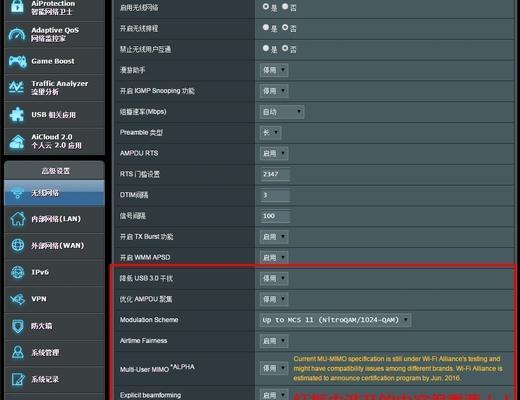
Task: Open Adaptive QoS gauge icon
Action: coord(17,34)
